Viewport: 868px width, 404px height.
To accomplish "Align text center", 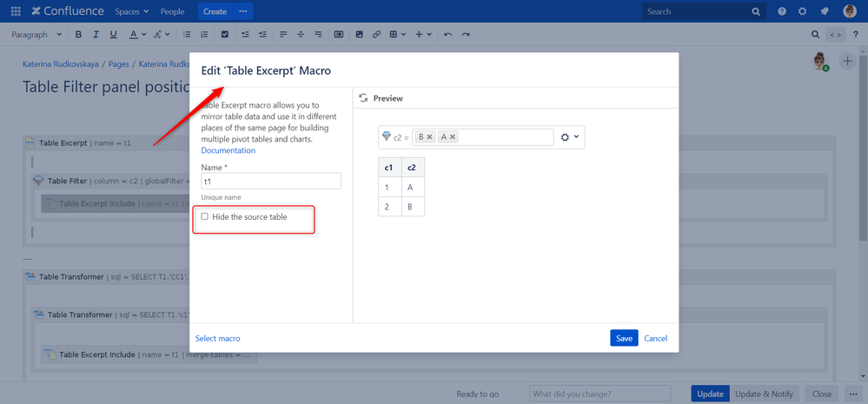I will [301, 34].
